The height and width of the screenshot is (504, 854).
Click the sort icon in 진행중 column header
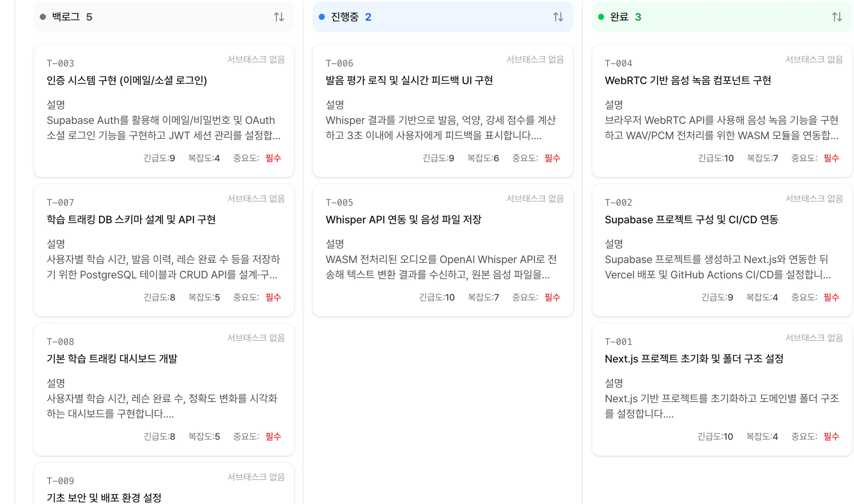pyautogui.click(x=558, y=17)
